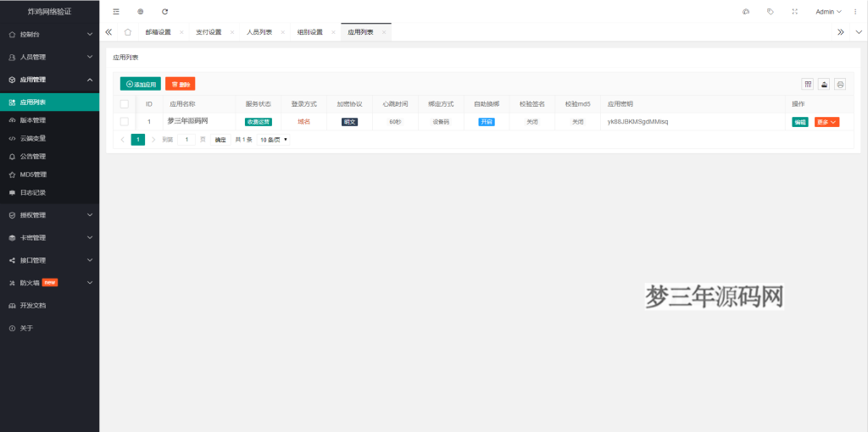Select the app key yk88JBKMSgdMMisq
The width and height of the screenshot is (868, 432).
coord(637,122)
